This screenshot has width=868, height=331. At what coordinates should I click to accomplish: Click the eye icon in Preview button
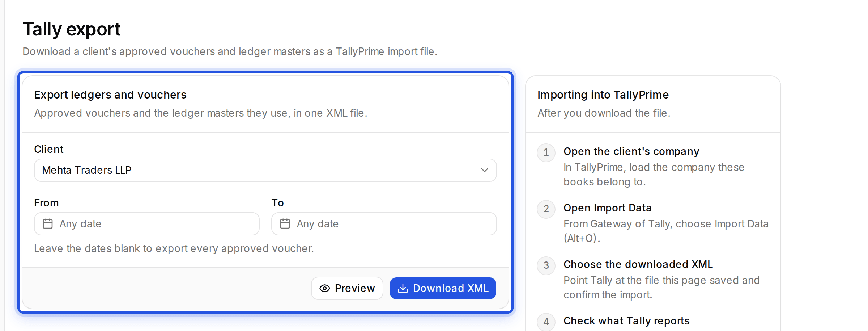coord(325,288)
